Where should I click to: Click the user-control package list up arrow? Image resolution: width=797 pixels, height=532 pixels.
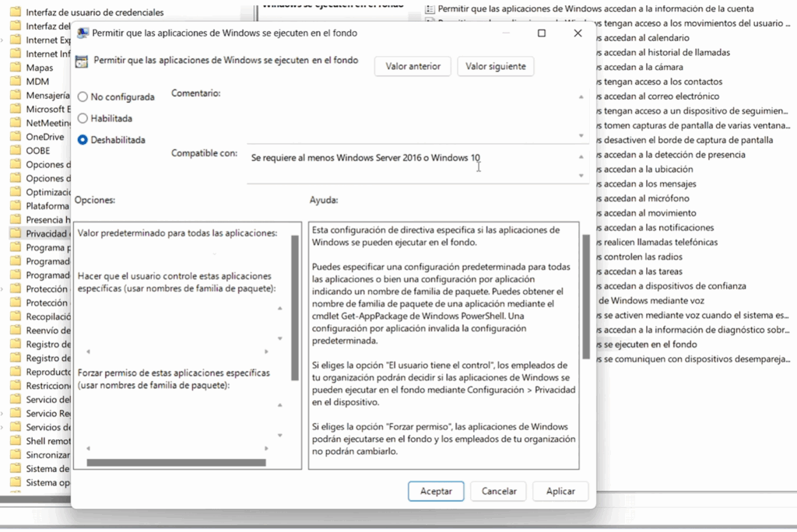(x=279, y=309)
